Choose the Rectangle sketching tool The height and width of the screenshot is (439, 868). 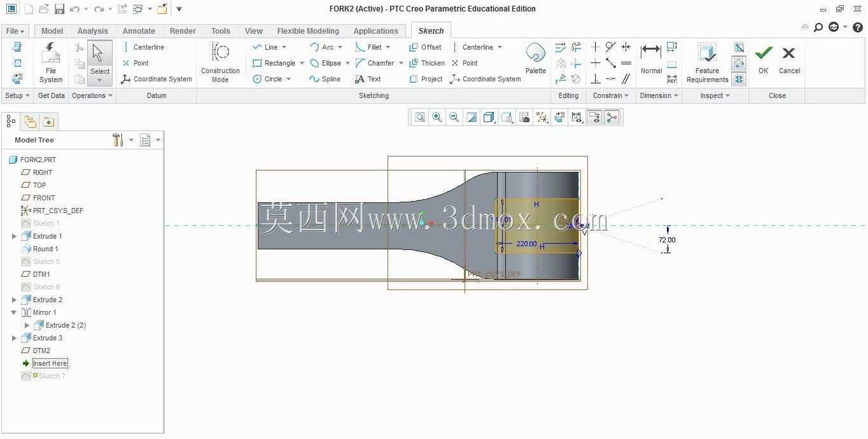[x=274, y=63]
